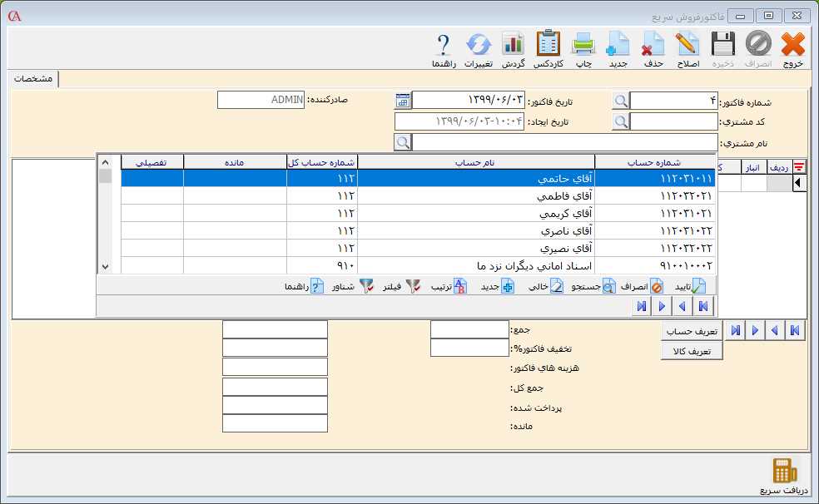Screen dimensions: 819x504
Task: Open the گردش (Turnover) chart icon
Action: click(x=514, y=48)
